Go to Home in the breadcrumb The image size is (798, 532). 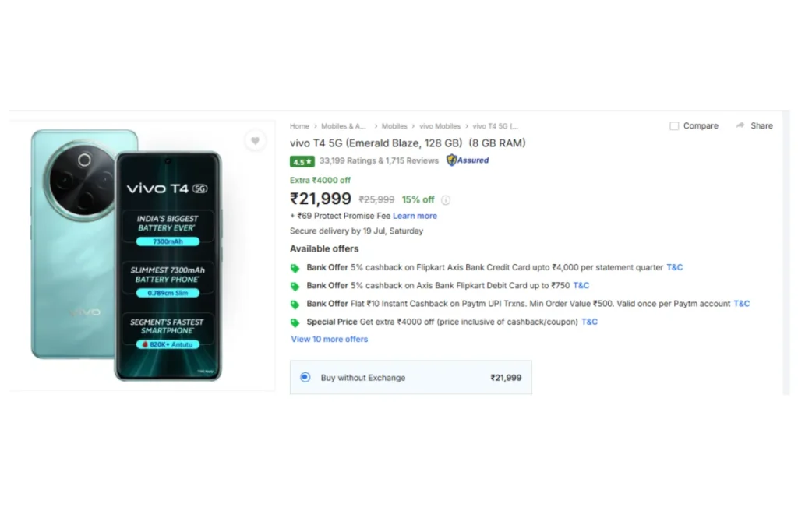(299, 126)
